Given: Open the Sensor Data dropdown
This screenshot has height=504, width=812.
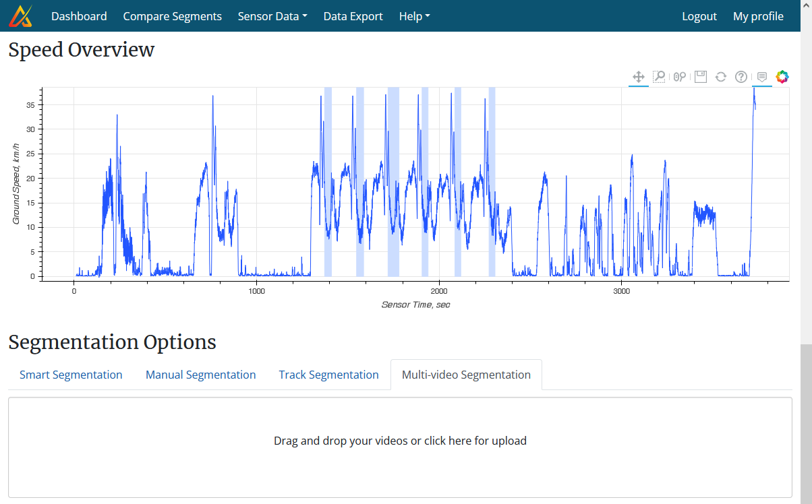Looking at the screenshot, I should [272, 15].
